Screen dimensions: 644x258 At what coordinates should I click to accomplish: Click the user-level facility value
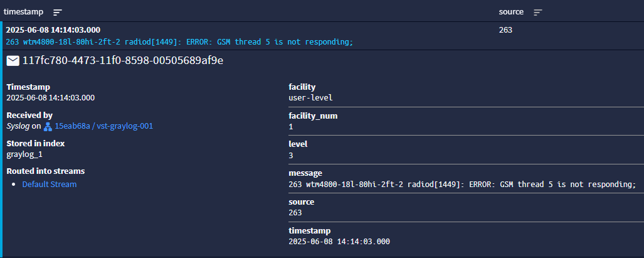pyautogui.click(x=310, y=98)
